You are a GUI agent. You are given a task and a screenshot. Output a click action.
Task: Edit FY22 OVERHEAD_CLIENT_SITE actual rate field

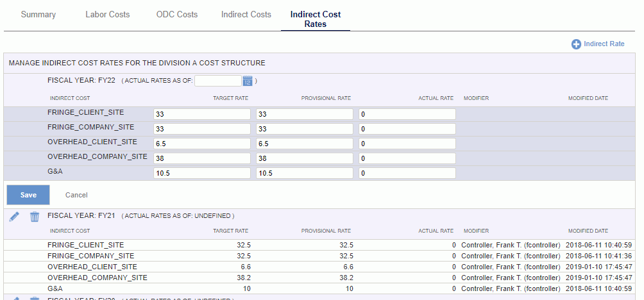click(407, 144)
